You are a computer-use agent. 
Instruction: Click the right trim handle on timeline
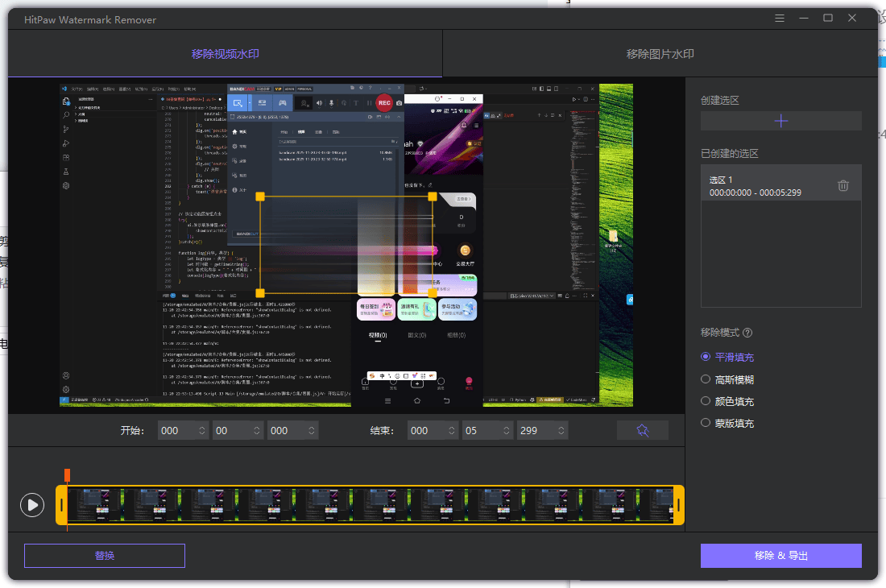point(679,505)
